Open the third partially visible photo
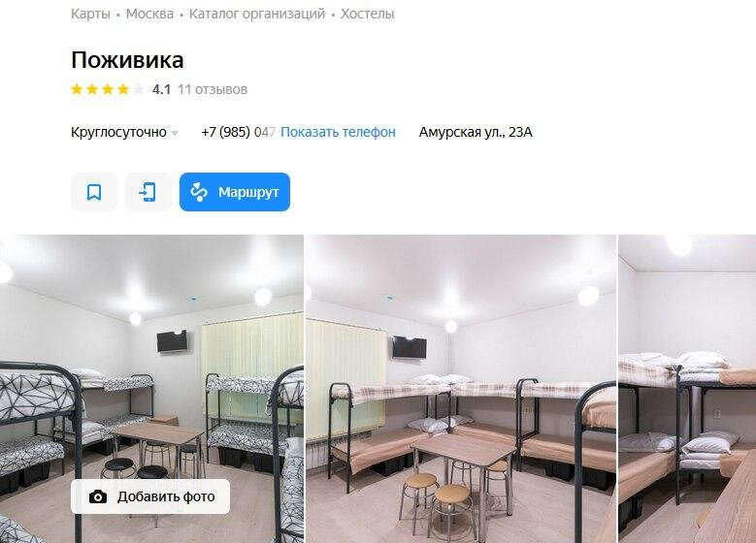 [687, 389]
